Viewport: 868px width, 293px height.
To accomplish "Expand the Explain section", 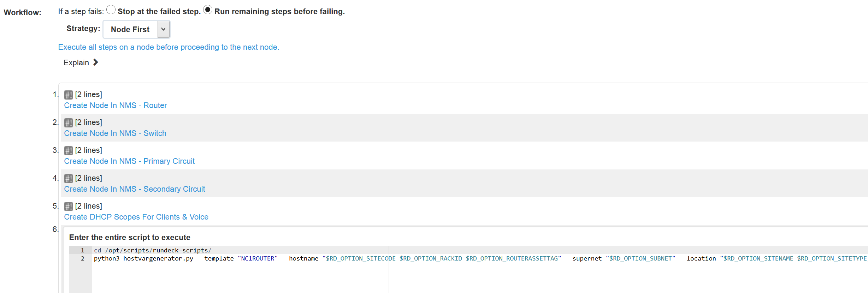I will point(76,62).
